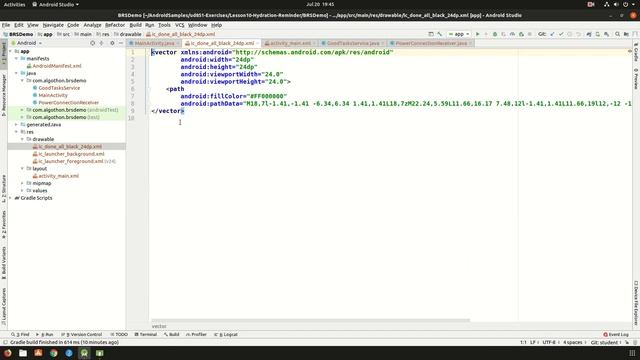Open the Search Everywhere magnifier icon

pos(618,34)
